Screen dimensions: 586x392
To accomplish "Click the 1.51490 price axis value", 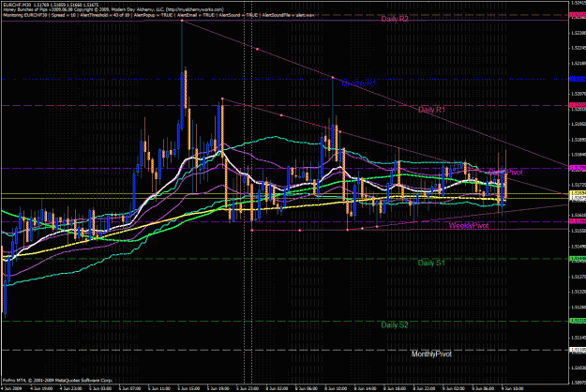I will pos(578,247).
